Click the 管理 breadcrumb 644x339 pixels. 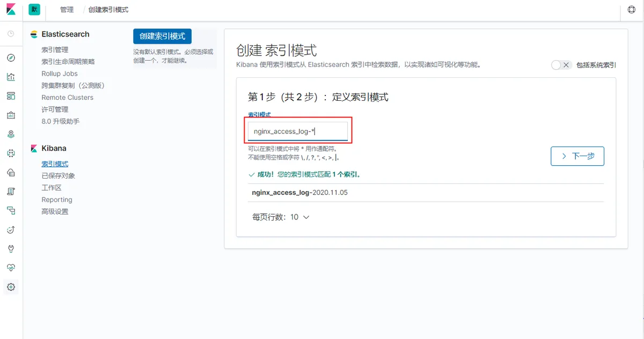(x=67, y=10)
